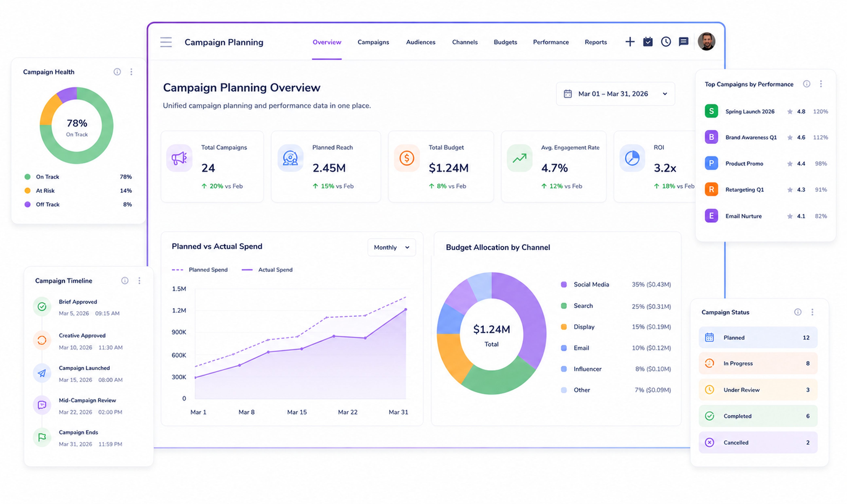The width and height of the screenshot is (847, 504).
Task: Select the Completed status row
Action: click(x=758, y=416)
